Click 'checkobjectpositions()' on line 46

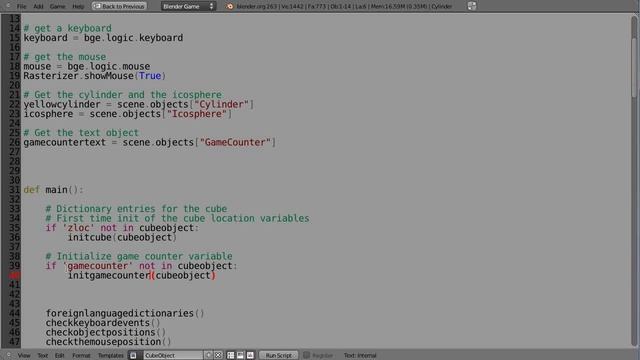click(x=106, y=332)
